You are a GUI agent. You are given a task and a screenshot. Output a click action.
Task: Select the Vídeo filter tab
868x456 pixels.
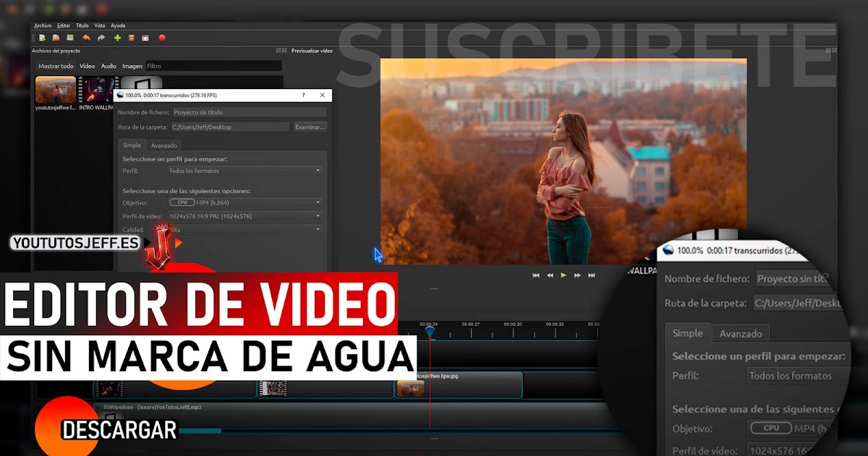[88, 66]
